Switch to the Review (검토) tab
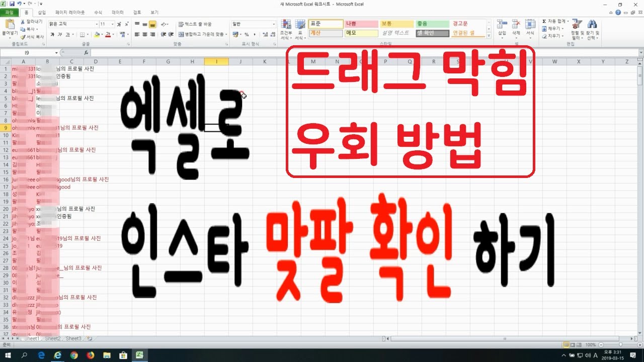Image resolution: width=644 pixels, height=362 pixels. (x=137, y=12)
